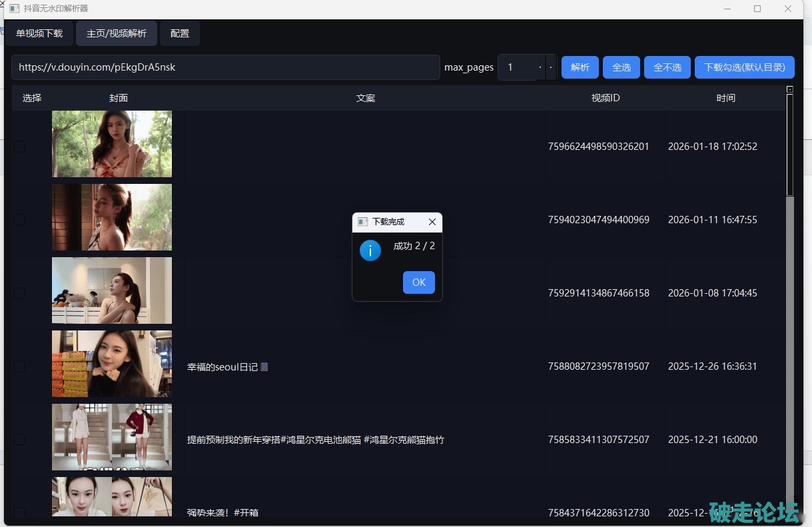Click the 全不选 button to deselect all
This screenshot has height=527, width=812.
pos(667,67)
